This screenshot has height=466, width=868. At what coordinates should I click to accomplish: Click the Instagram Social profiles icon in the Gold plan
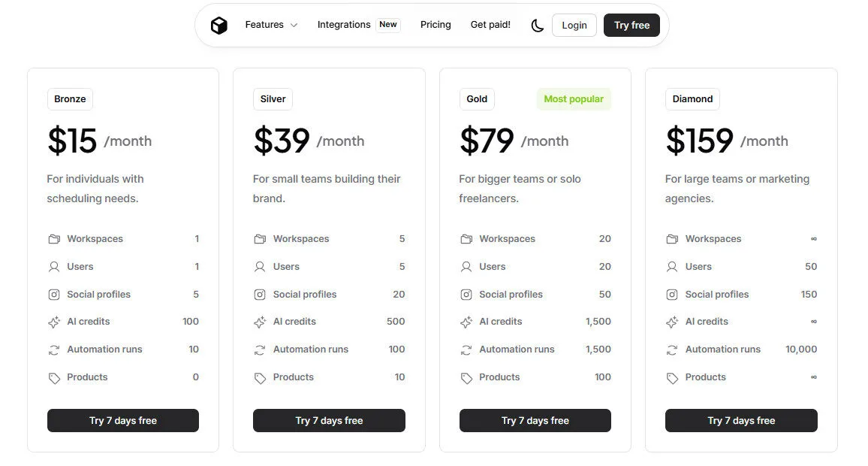(466, 295)
